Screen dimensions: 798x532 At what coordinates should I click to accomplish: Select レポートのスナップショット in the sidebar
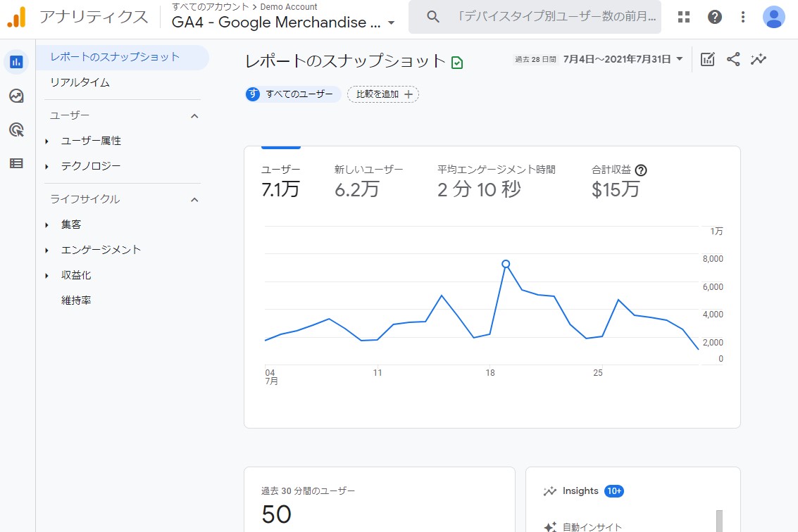[123, 57]
